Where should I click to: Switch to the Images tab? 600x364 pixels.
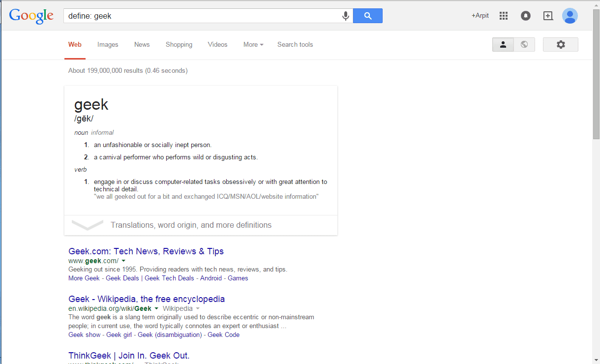pyautogui.click(x=108, y=44)
